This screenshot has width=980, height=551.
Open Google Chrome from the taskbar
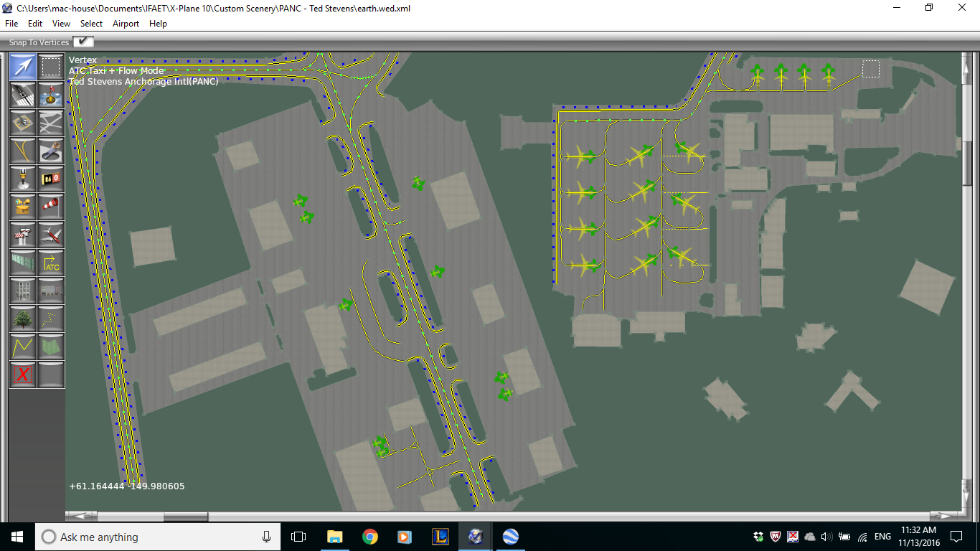(369, 537)
